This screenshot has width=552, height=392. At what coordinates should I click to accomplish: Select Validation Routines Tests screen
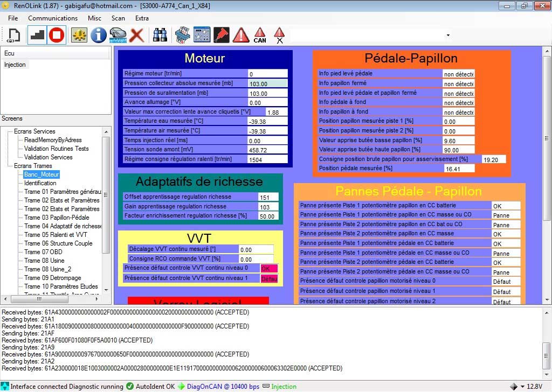coord(56,149)
